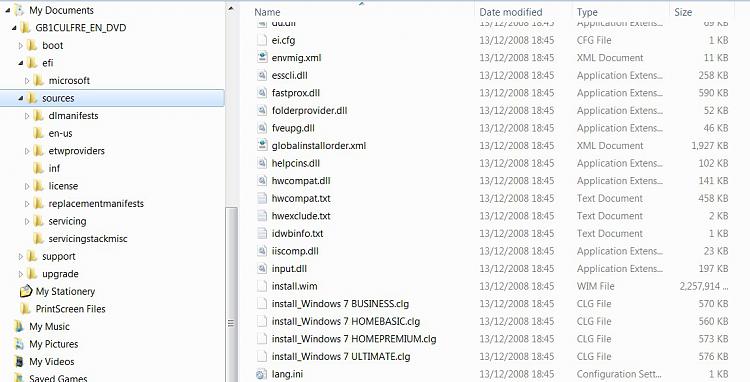Click the input.dll file icon
The height and width of the screenshot is (382, 750).
pyautogui.click(x=262, y=269)
